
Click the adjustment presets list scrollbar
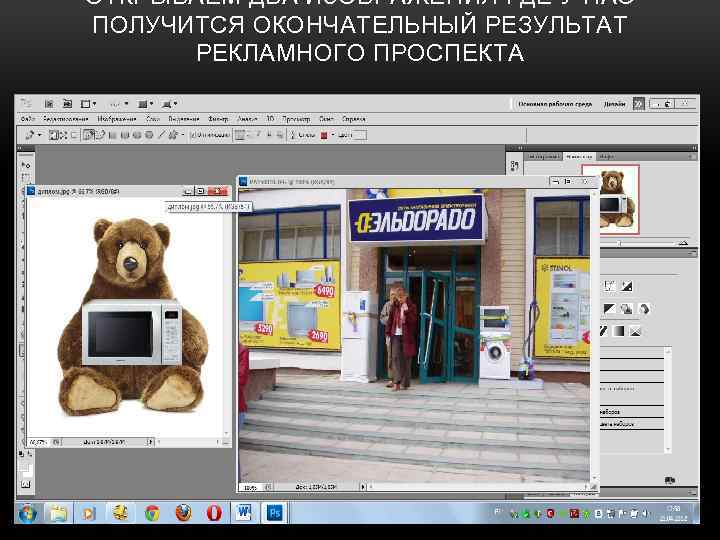click(x=668, y=399)
